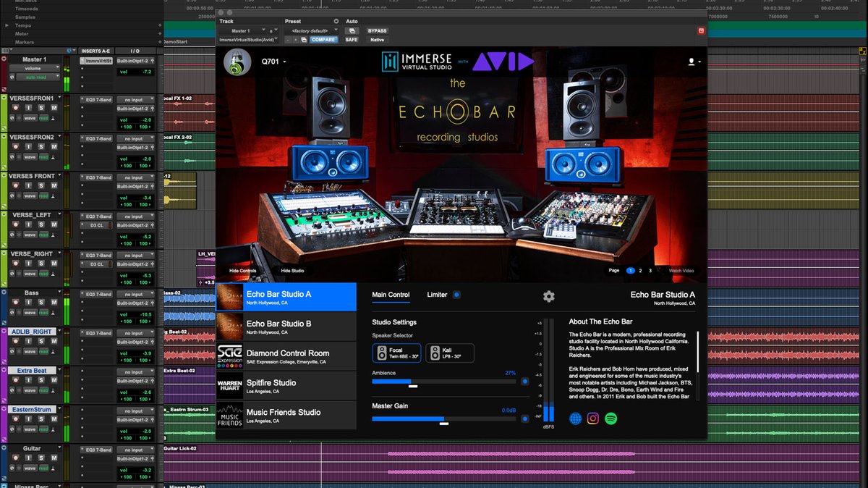Select the Kali LP8 speaker

click(x=450, y=353)
